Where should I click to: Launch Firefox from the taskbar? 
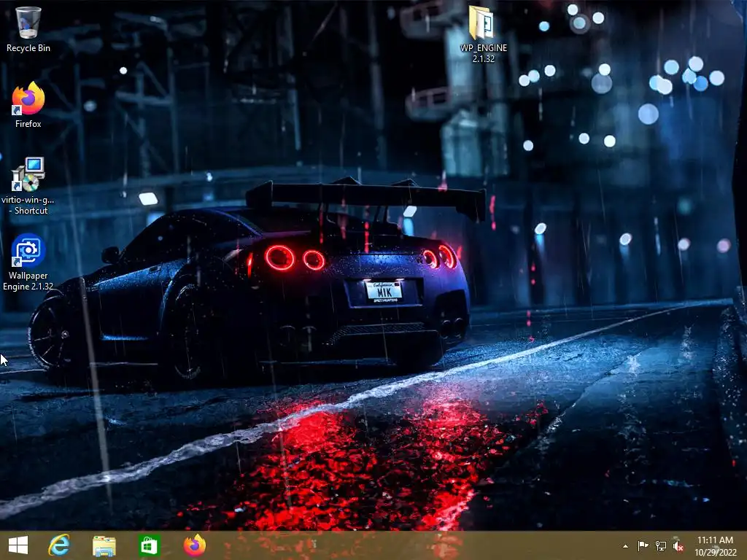pyautogui.click(x=194, y=545)
